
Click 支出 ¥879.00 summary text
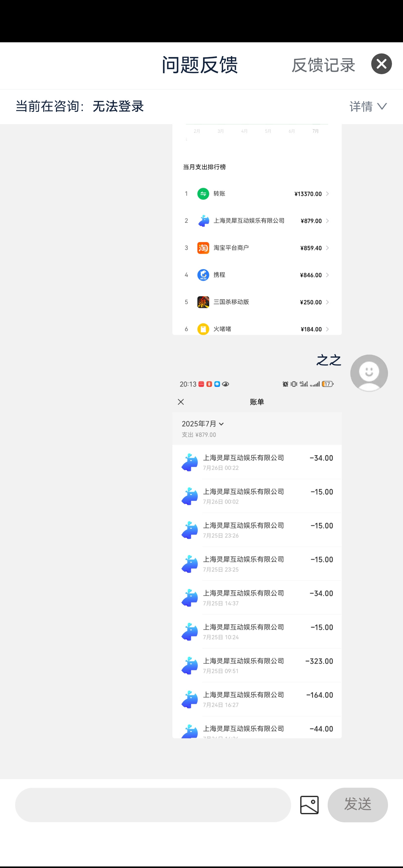click(199, 435)
